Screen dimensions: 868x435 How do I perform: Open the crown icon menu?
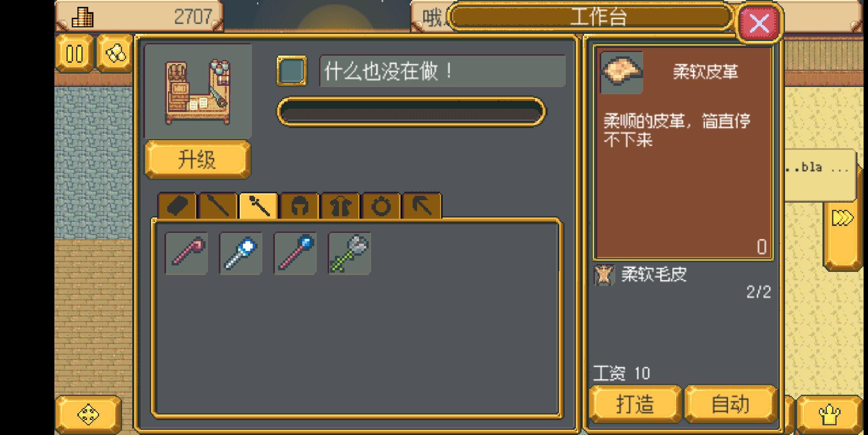[x=829, y=414]
